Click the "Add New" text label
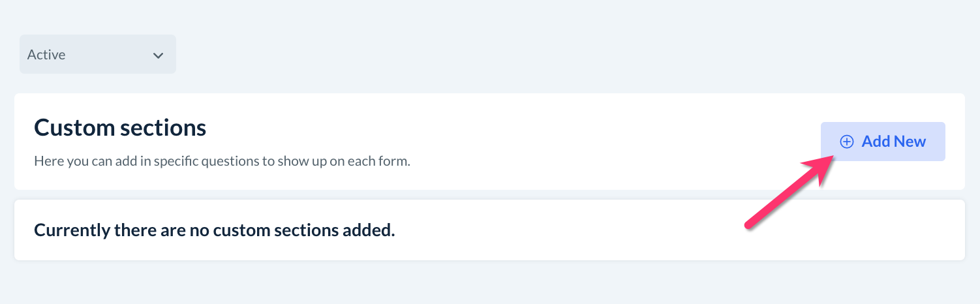 (x=893, y=142)
